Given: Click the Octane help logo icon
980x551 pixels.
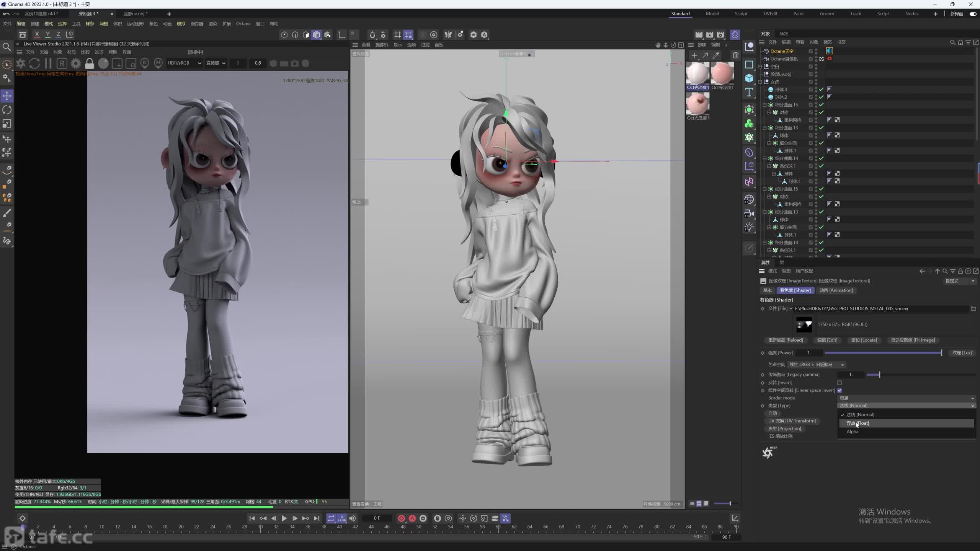Looking at the screenshot, I should pyautogui.click(x=769, y=452).
